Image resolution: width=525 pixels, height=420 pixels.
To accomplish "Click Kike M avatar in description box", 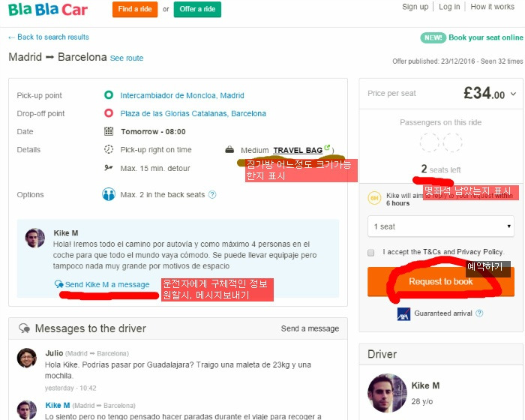I will pos(34,238).
